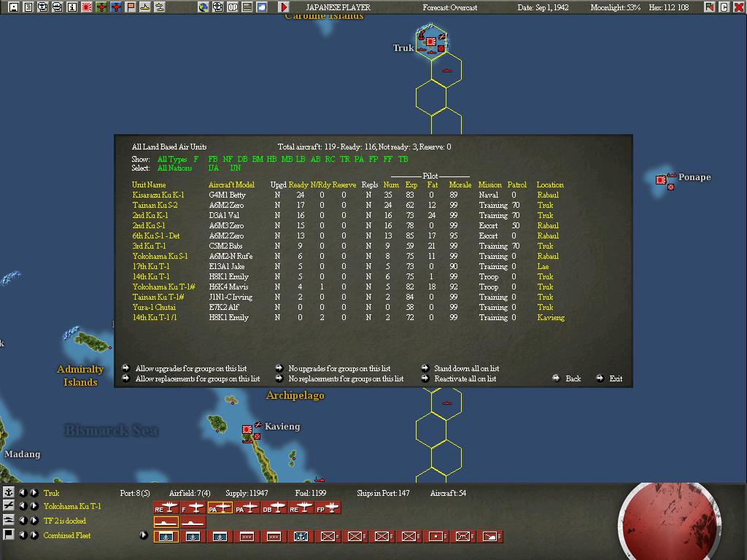
Task: Filter list by TB aircraft type
Action: [x=403, y=159]
